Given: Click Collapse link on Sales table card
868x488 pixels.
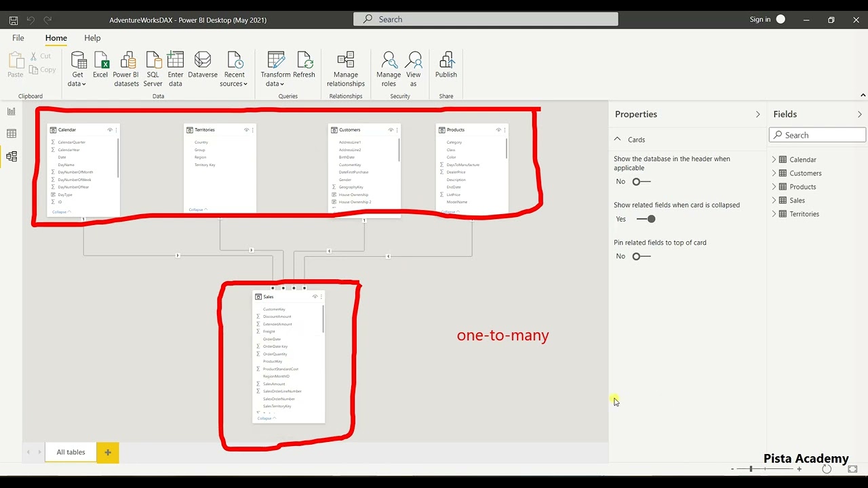Looking at the screenshot, I should (267, 418).
